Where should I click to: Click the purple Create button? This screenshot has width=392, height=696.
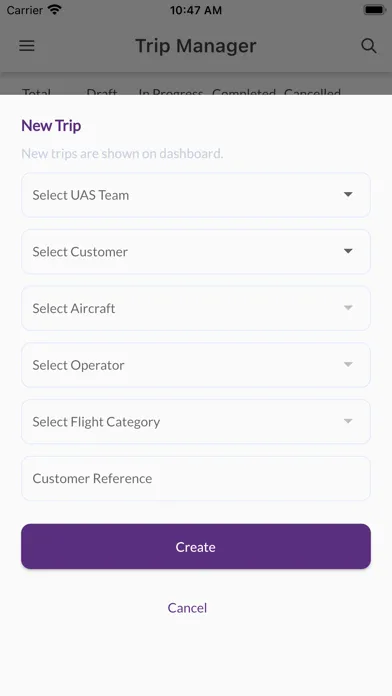[x=196, y=546]
